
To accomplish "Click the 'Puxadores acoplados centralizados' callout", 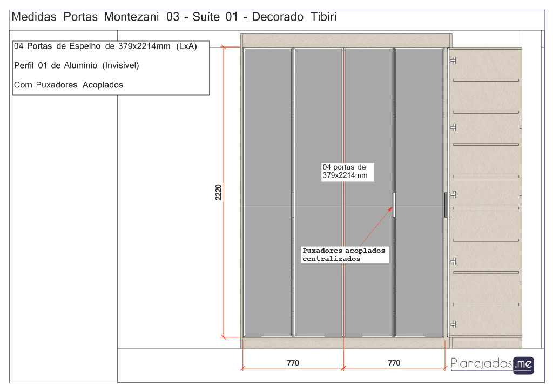I will click(344, 255).
